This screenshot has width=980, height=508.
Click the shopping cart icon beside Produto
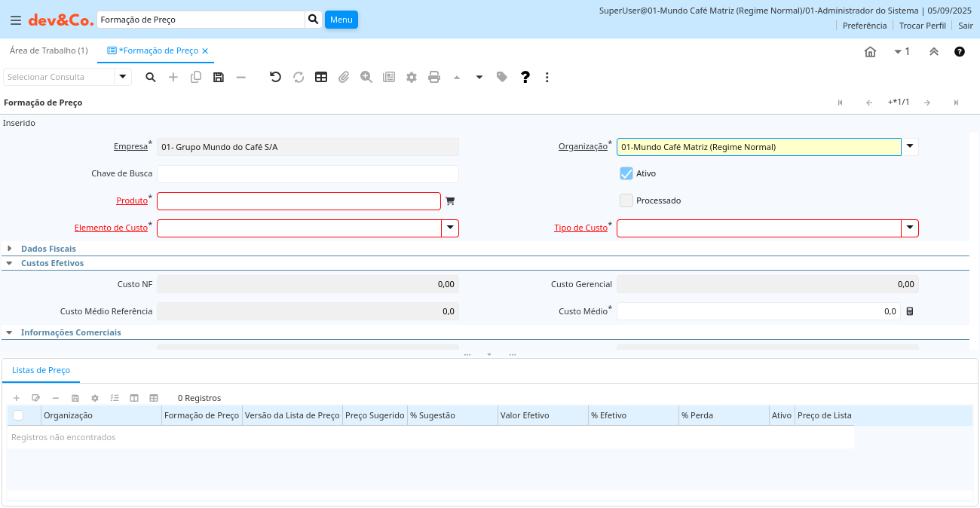[450, 201]
